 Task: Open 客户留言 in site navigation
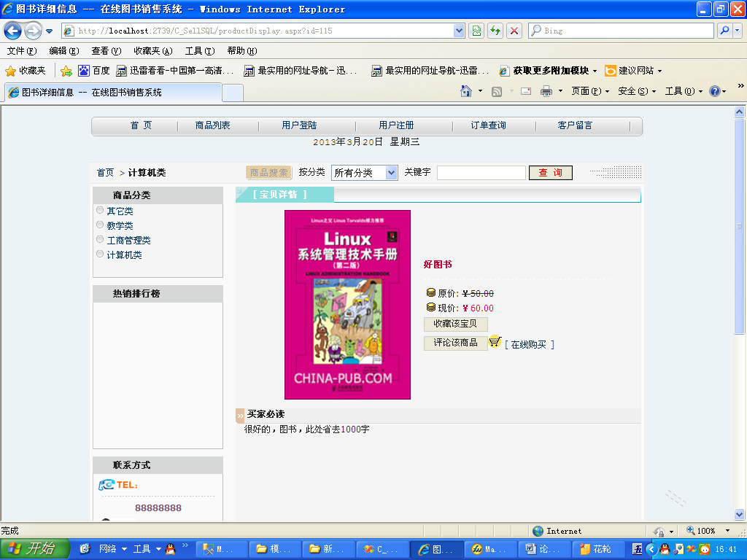point(575,125)
